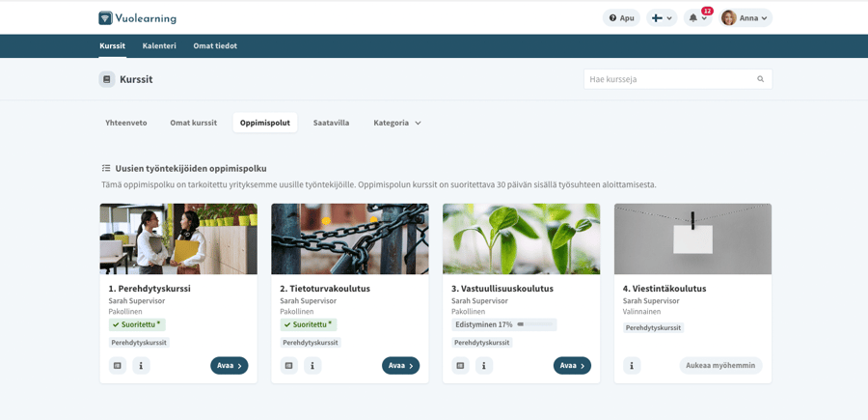Click the 1. Perehdytyskurssi title
868x420 pixels.
(x=149, y=289)
